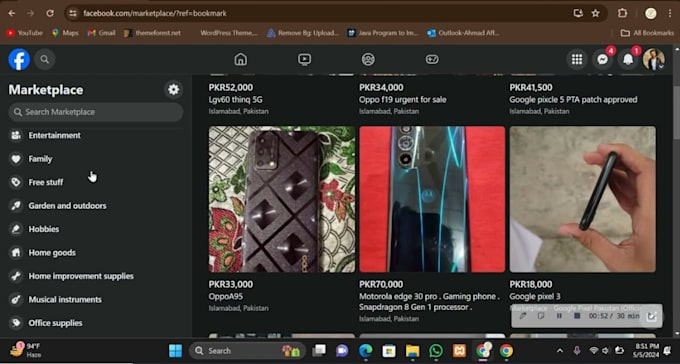
Task: Go forward in browser history
Action: click(30, 13)
